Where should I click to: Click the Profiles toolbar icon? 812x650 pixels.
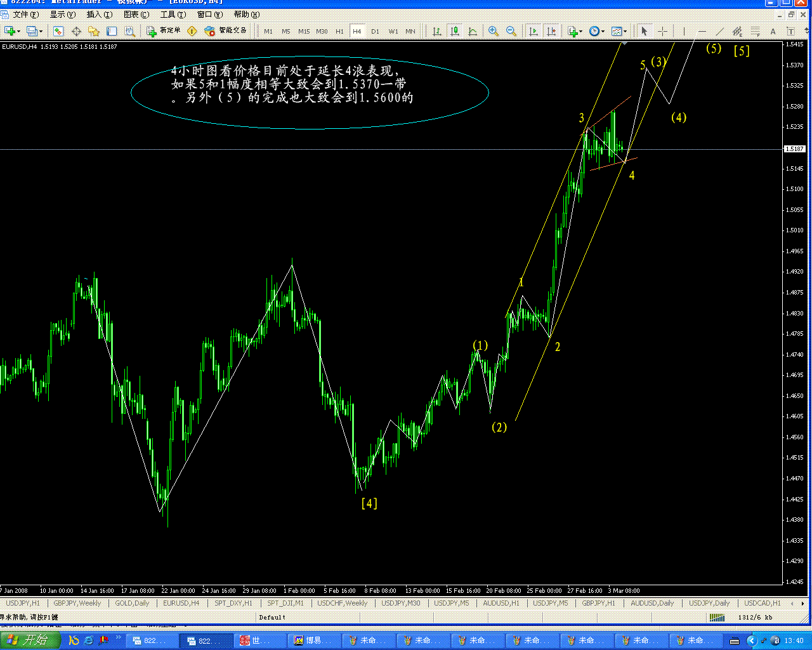[x=32, y=30]
